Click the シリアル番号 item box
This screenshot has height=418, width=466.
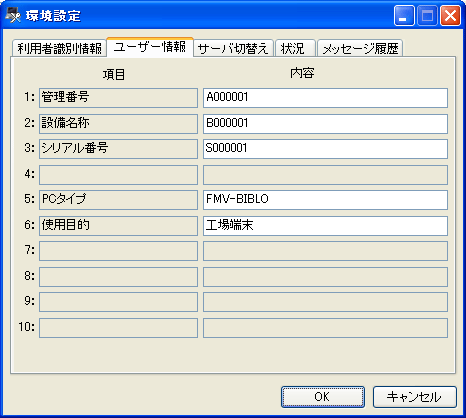[118, 149]
